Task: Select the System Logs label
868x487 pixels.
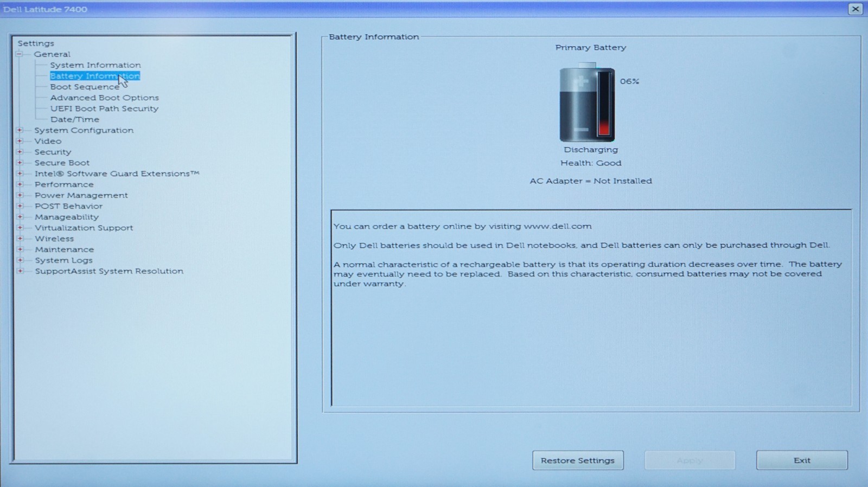Action: pos(64,260)
